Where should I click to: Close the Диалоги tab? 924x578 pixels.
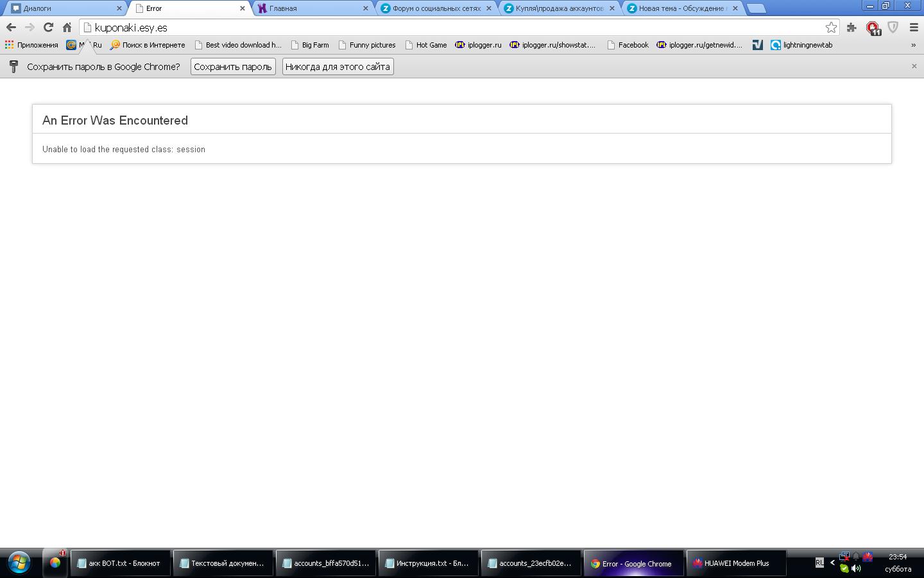click(119, 8)
